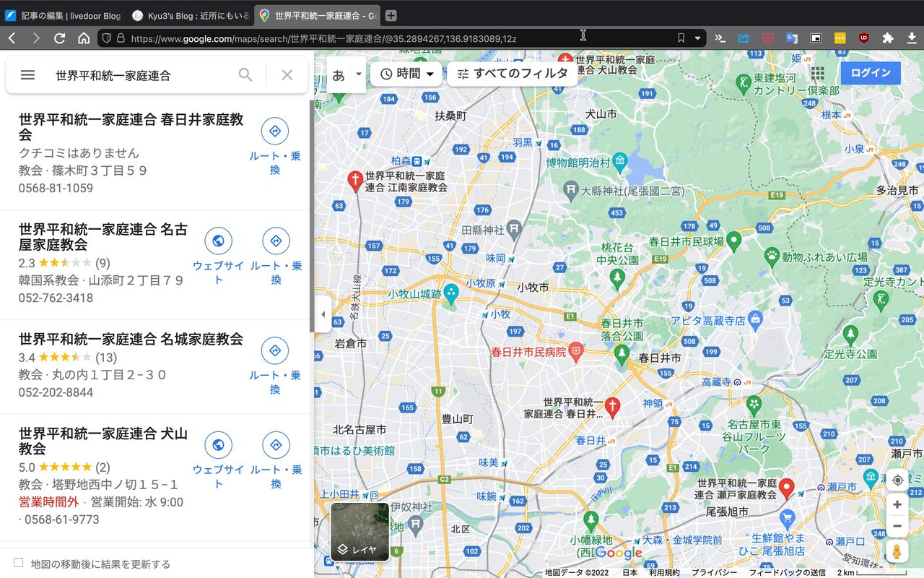Viewport: 924px width, 578px height.
Task: Click 犬山教会 map pin at top
Action: [x=565, y=60]
